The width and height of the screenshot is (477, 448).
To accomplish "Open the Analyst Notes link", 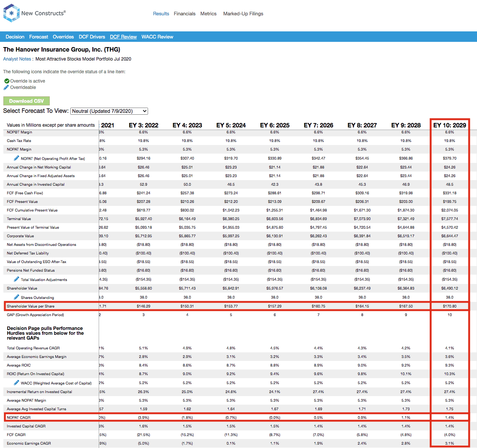I will pyautogui.click(x=17, y=59).
